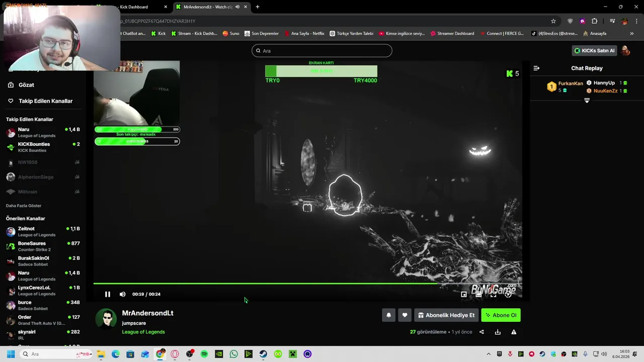Open Spotify from the taskbar
The width and height of the screenshot is (644, 362).
(x=204, y=354)
